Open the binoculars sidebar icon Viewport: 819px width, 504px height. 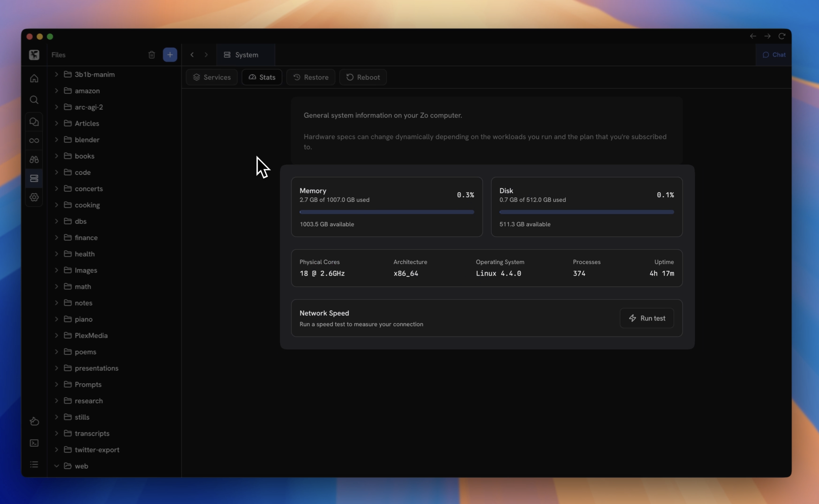pyautogui.click(x=34, y=159)
